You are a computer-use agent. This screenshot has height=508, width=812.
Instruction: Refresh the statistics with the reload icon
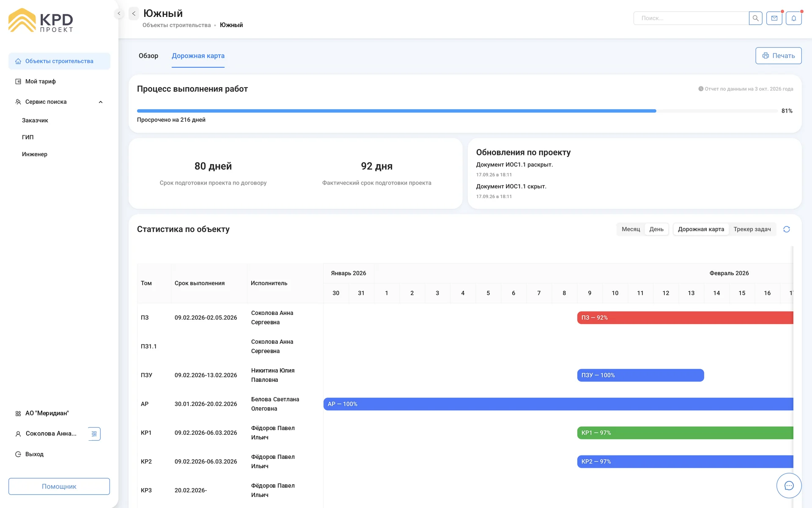(x=787, y=229)
